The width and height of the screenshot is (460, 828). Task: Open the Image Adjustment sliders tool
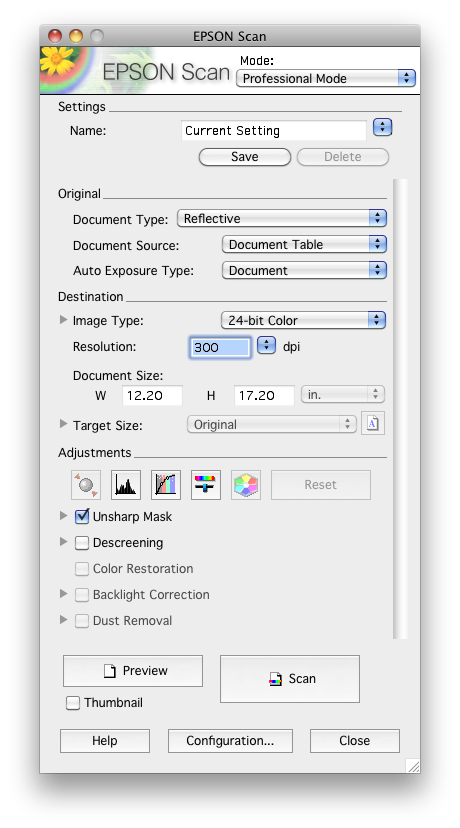205,485
